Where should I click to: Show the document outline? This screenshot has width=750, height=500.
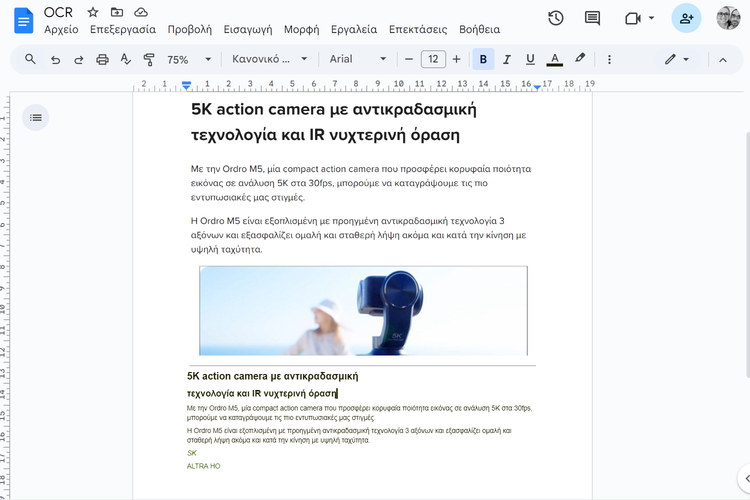click(x=35, y=117)
